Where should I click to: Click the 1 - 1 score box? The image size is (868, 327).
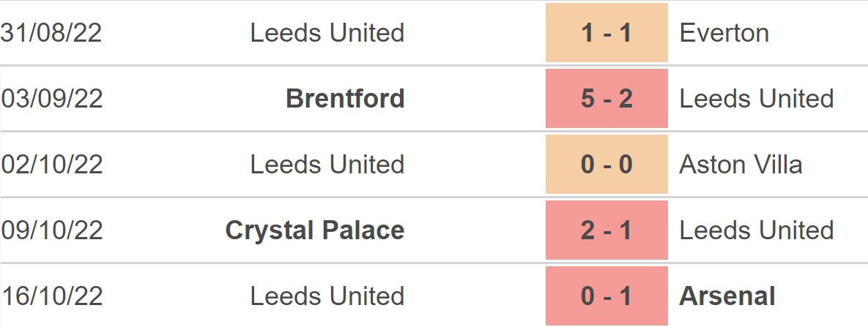pyautogui.click(x=607, y=33)
